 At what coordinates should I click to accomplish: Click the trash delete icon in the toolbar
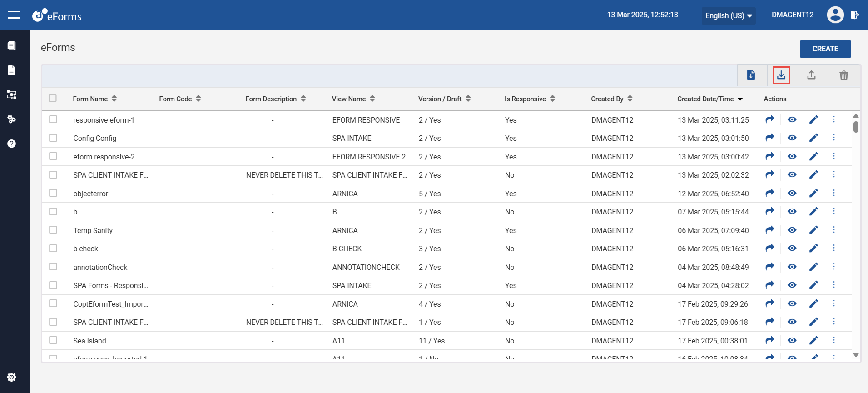click(843, 75)
